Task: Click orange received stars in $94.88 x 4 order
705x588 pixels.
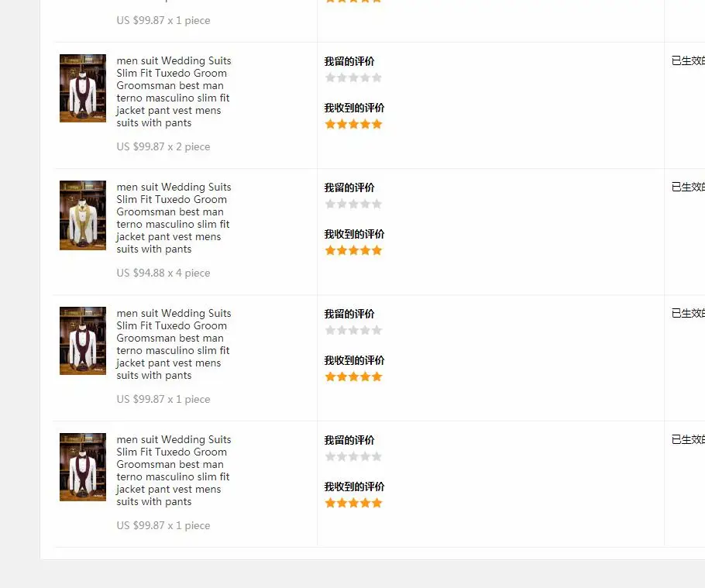Action: (x=353, y=250)
